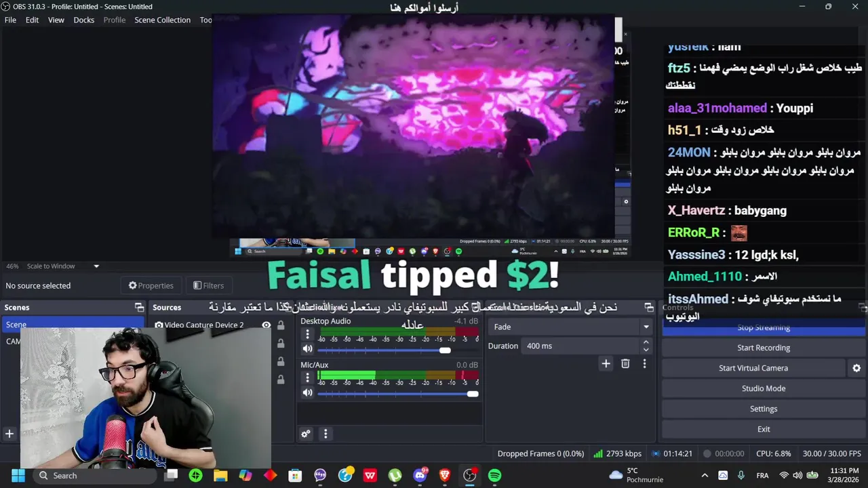Open source Filters
This screenshot has height=488, width=868.
[208, 285]
